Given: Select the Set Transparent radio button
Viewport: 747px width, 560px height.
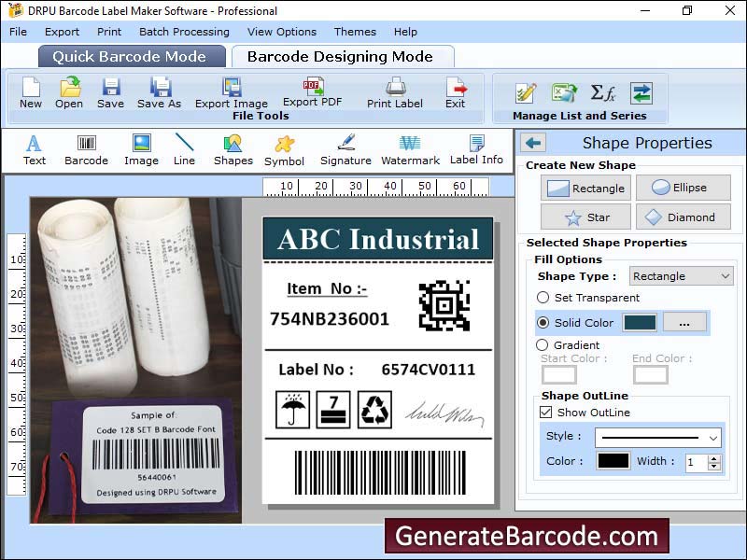Looking at the screenshot, I should point(543,298).
